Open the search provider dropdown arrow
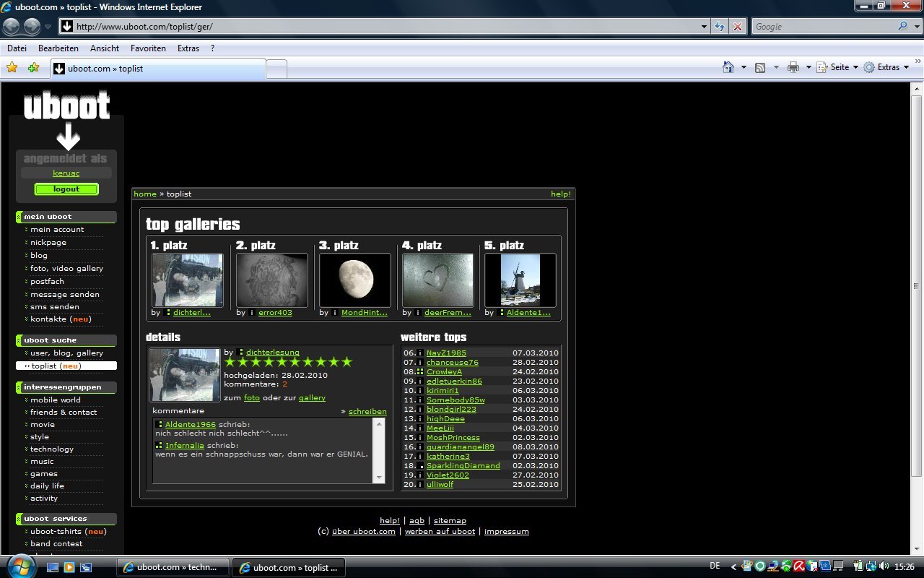 tap(914, 27)
